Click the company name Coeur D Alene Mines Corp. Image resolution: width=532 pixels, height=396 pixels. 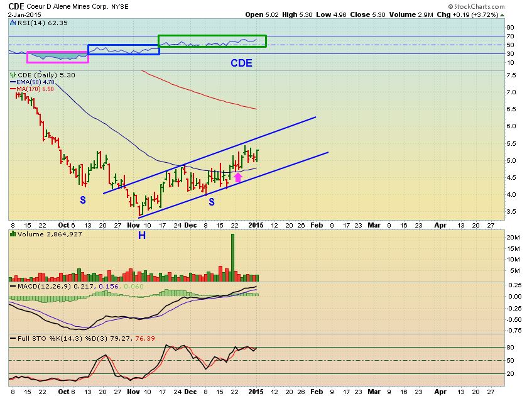[x=67, y=6]
